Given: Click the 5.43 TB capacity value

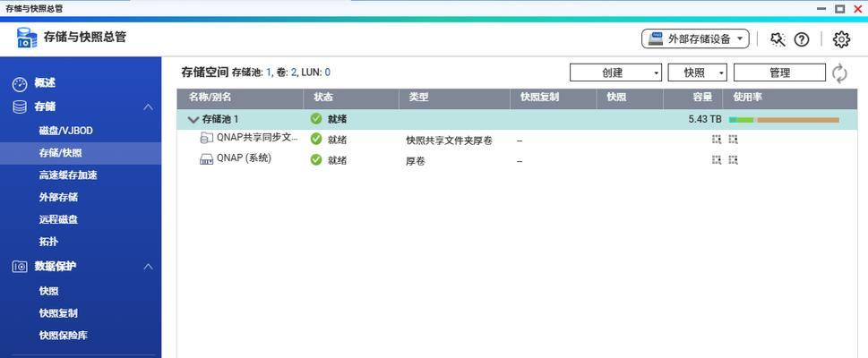Looking at the screenshot, I should 705,119.
